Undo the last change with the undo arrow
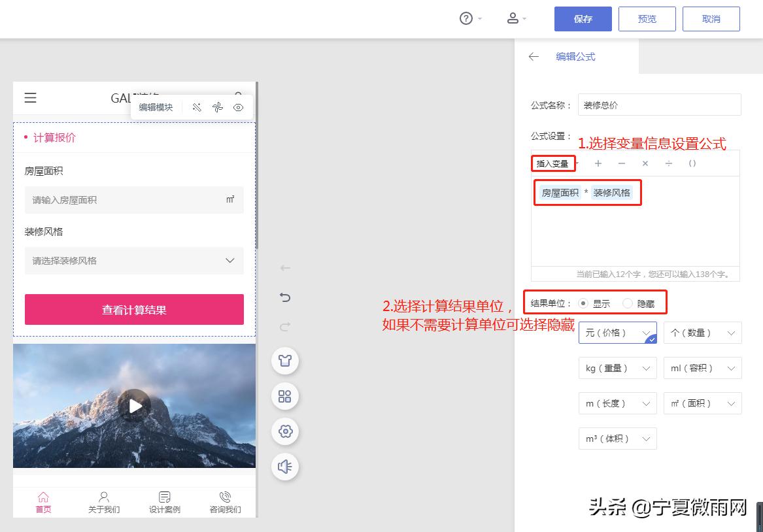Image resolution: width=763 pixels, height=532 pixels. point(284,297)
